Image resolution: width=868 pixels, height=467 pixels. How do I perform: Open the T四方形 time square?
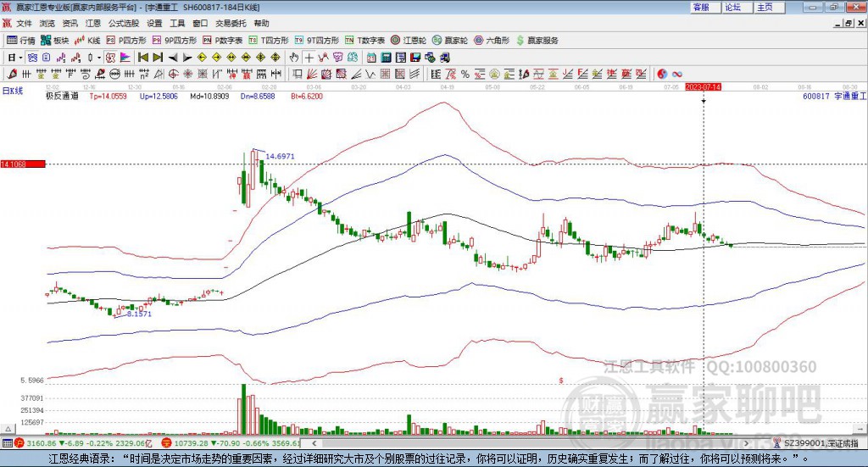[x=269, y=41]
